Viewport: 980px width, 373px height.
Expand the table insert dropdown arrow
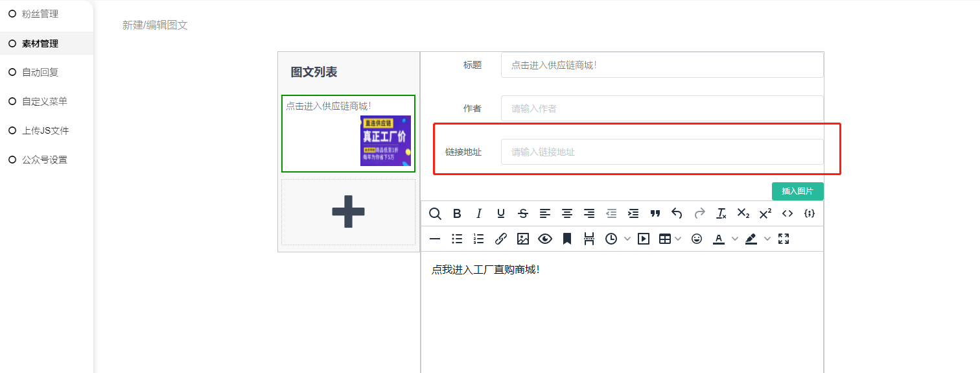(x=678, y=239)
